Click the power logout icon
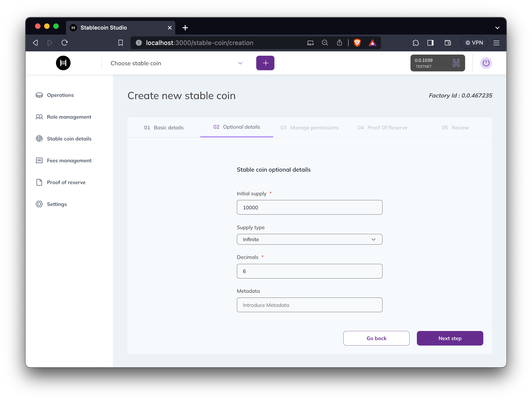Viewport: 532px width, 401px height. coord(486,63)
